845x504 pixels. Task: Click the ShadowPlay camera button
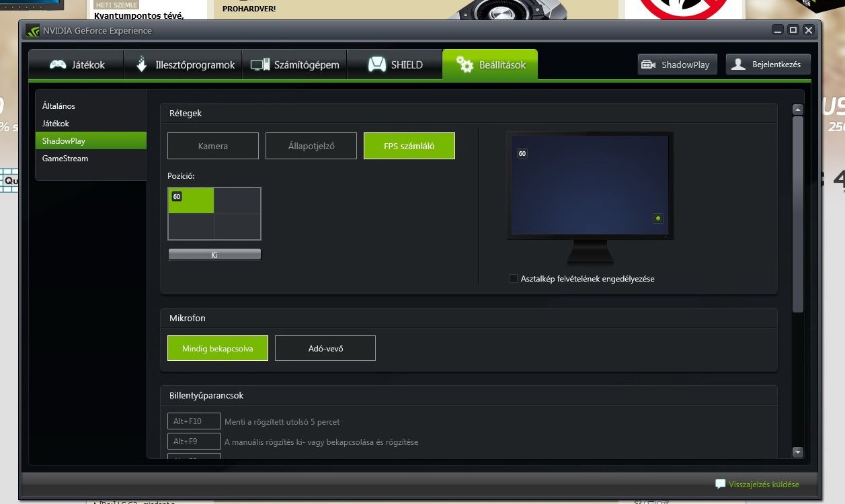click(x=678, y=65)
